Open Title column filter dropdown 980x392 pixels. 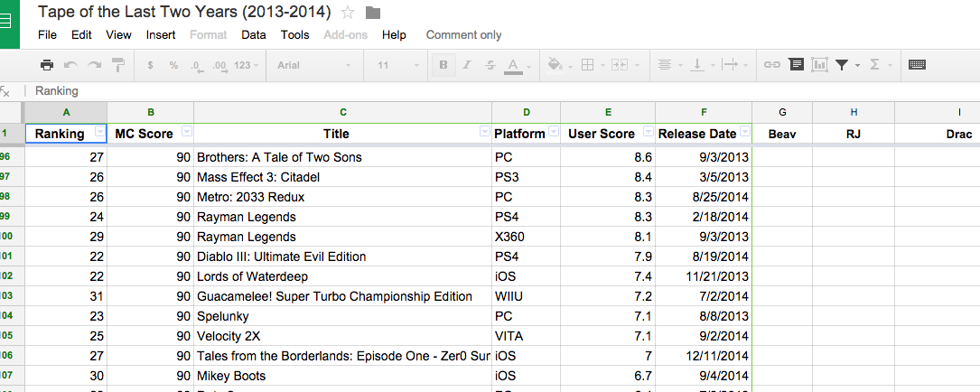(484, 132)
